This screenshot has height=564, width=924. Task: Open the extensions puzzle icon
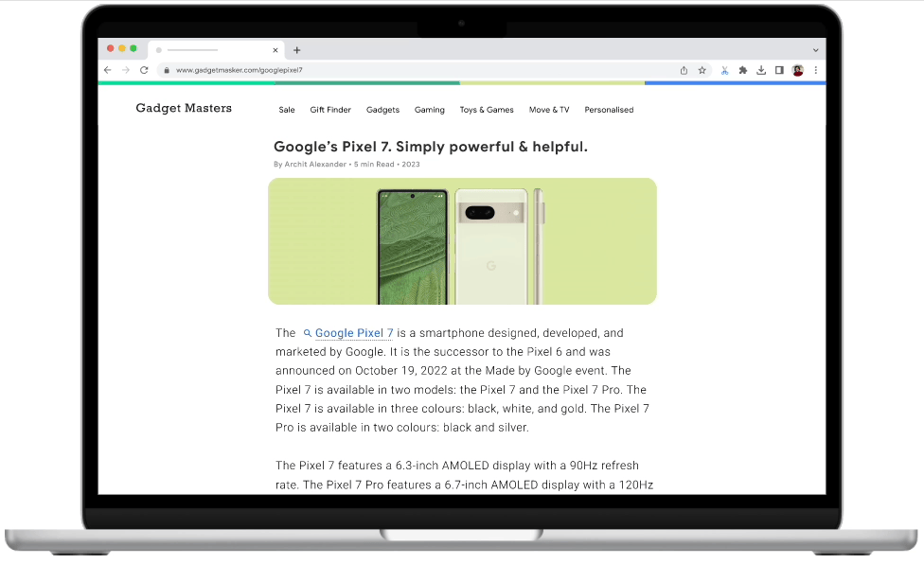743,70
